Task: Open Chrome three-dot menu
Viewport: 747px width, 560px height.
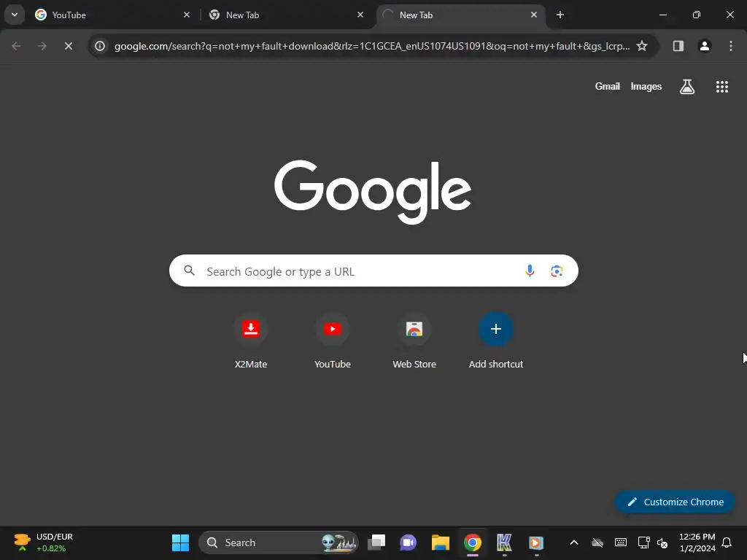Action: coord(730,46)
